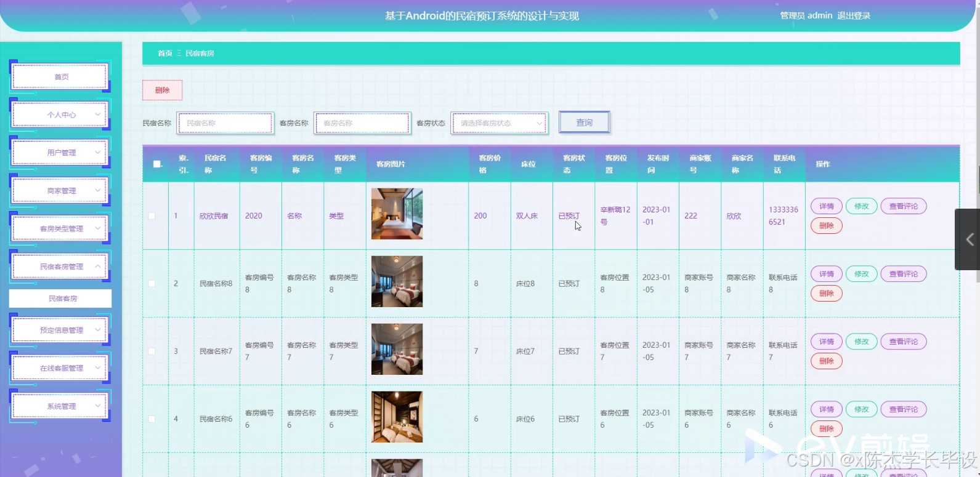Click the 首页 breadcrumb link
980x477 pixels.
[165, 54]
